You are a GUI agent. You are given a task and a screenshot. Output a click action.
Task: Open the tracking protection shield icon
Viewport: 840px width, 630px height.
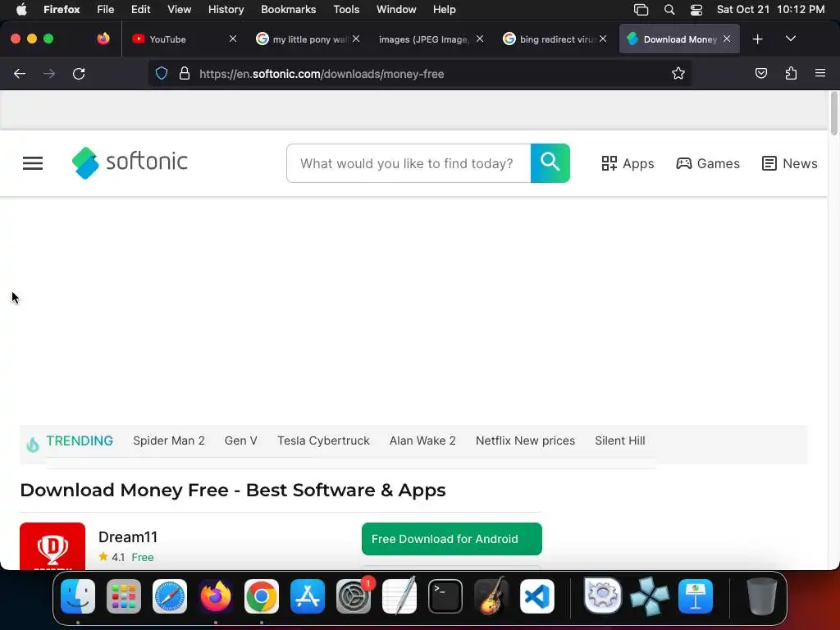click(162, 73)
